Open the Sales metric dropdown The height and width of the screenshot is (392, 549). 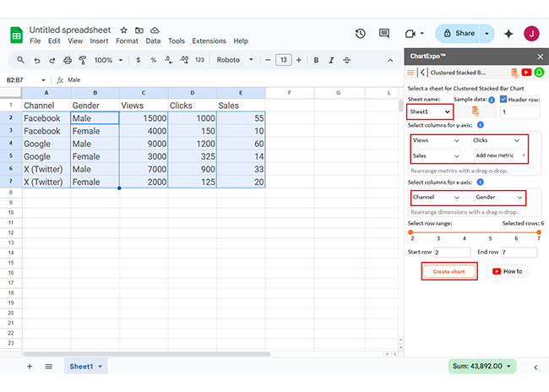(436, 156)
